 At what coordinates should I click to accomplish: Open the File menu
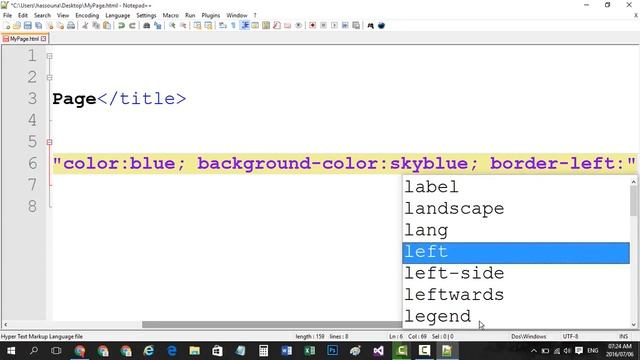pyautogui.click(x=7, y=15)
